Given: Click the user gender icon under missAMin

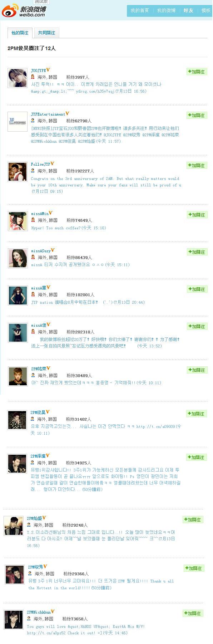Looking at the screenshot, I should pyautogui.click(x=33, y=220).
